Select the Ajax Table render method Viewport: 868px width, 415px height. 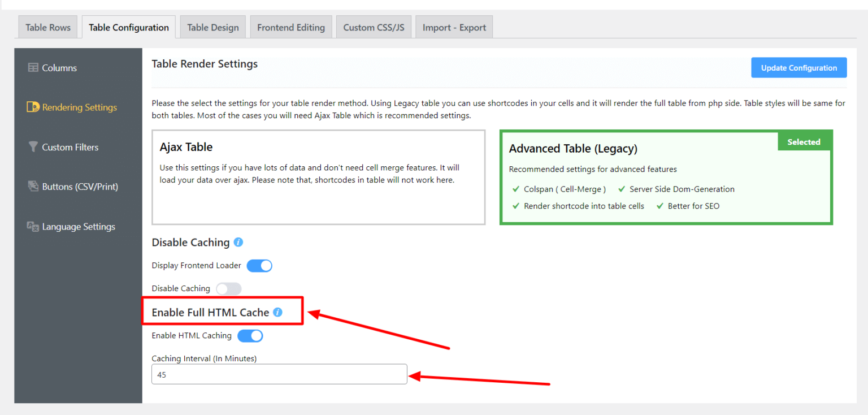click(x=318, y=177)
